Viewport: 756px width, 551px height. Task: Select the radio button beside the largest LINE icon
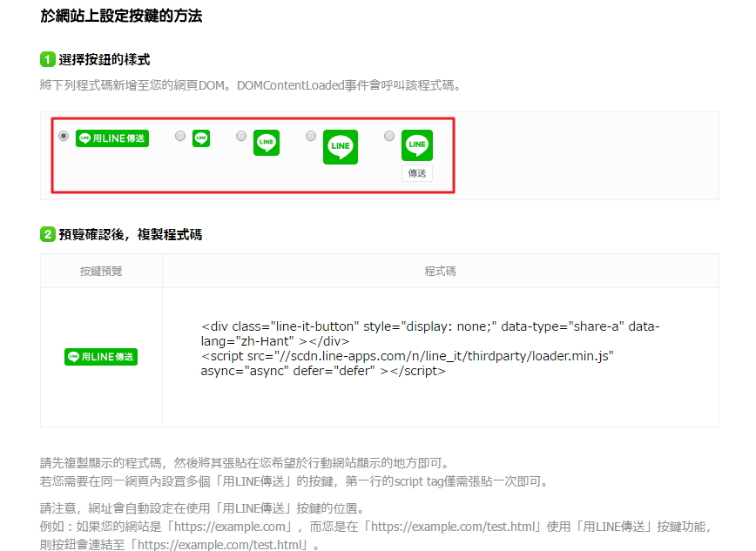click(311, 136)
